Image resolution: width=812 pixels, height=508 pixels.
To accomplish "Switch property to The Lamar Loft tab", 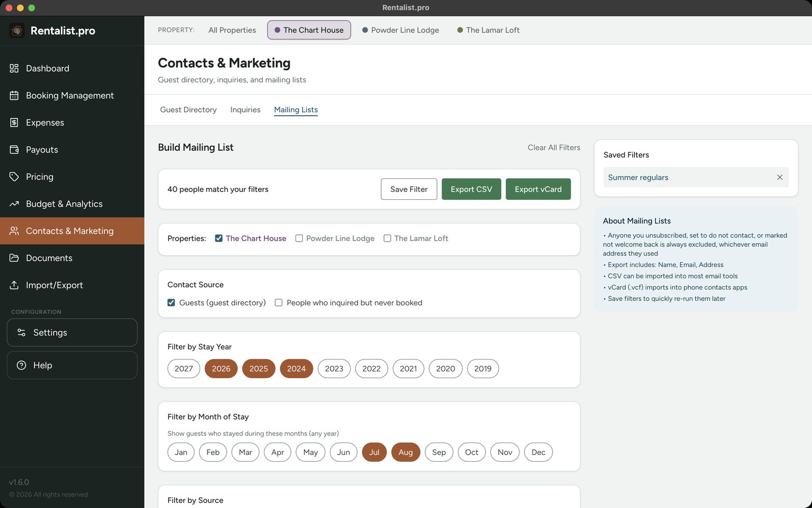I will point(488,30).
